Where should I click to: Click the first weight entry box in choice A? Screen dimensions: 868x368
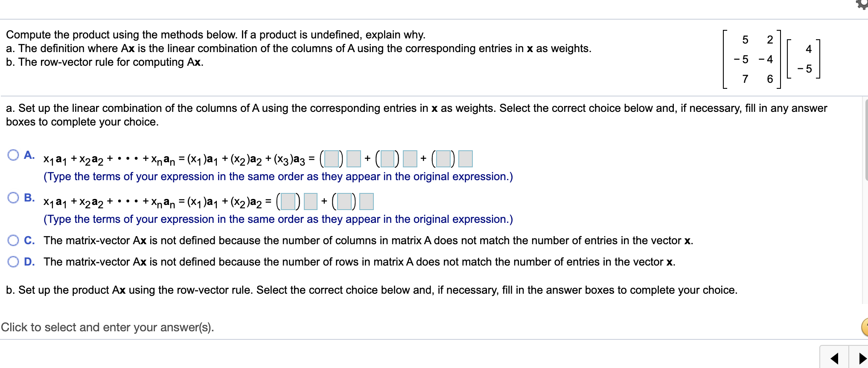[331, 159]
